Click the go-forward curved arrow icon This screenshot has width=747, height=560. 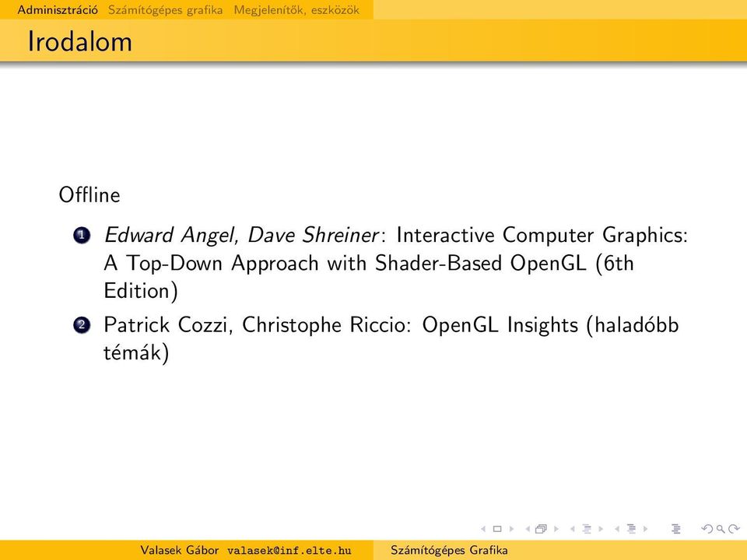pos(734,529)
